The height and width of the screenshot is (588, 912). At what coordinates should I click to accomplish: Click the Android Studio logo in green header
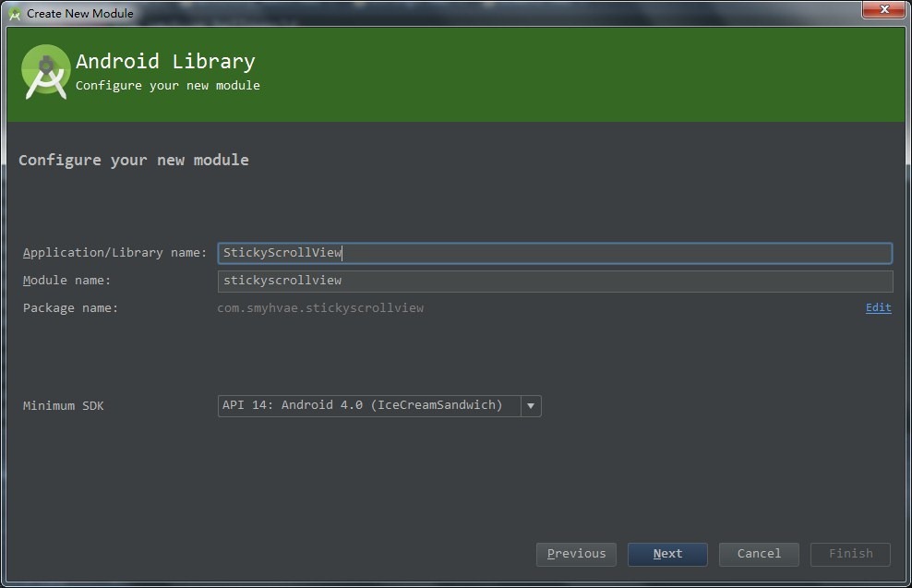tap(45, 72)
